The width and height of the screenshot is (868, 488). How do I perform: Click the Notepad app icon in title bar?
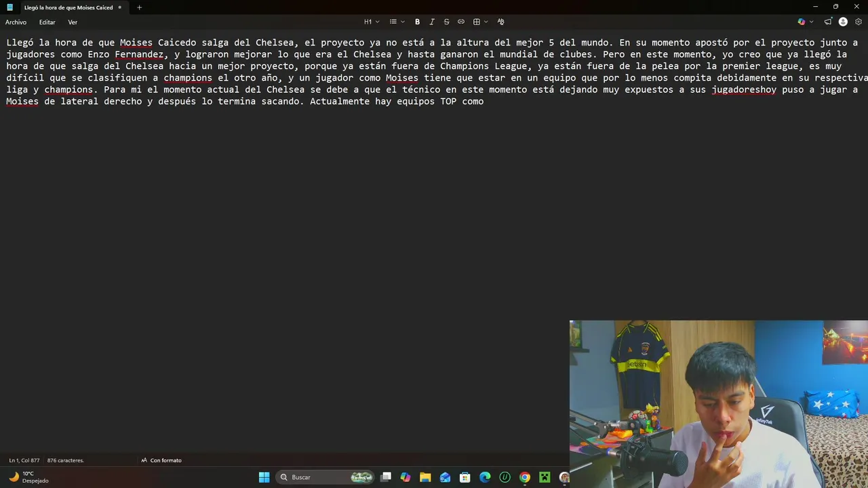click(x=10, y=7)
